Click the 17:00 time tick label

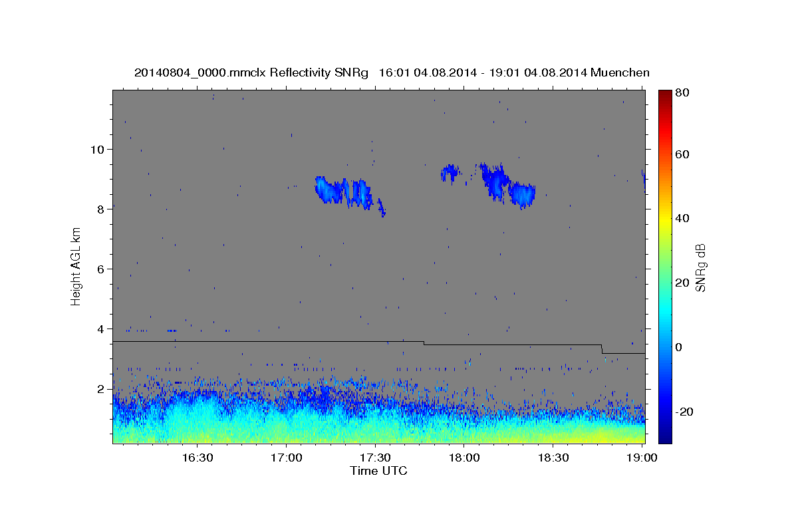coord(286,458)
